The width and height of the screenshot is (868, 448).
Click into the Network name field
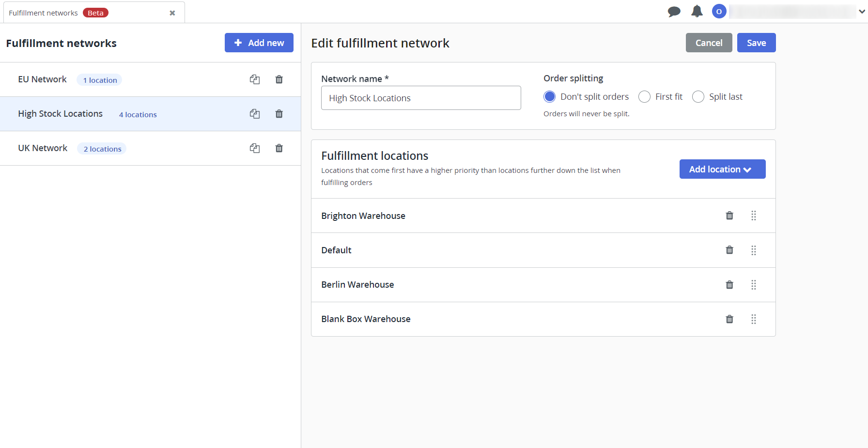point(420,98)
